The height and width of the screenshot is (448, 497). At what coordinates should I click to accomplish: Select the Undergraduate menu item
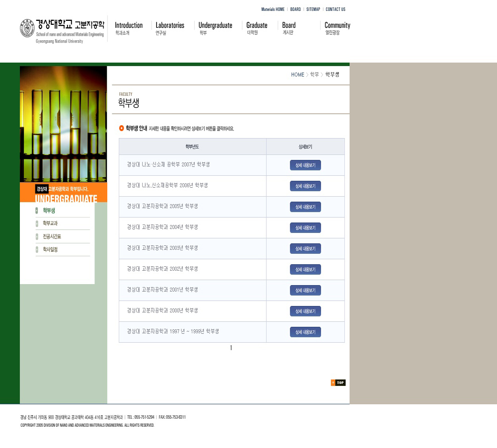point(215,25)
